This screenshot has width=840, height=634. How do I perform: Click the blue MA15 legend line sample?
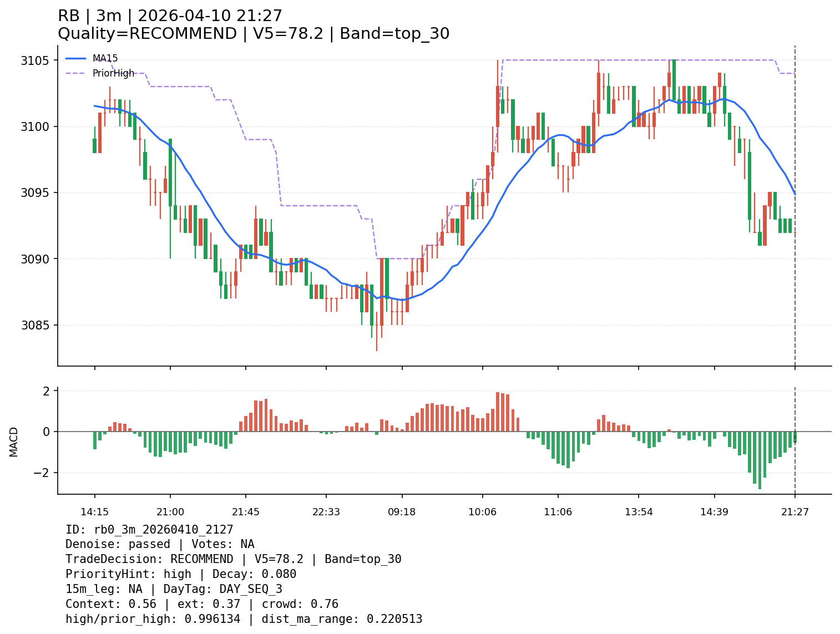(x=76, y=58)
